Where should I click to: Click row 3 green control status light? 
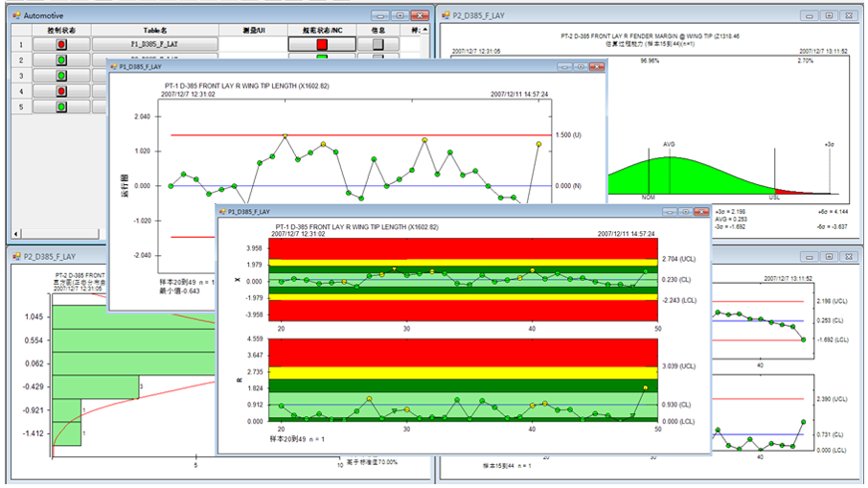click(61, 76)
